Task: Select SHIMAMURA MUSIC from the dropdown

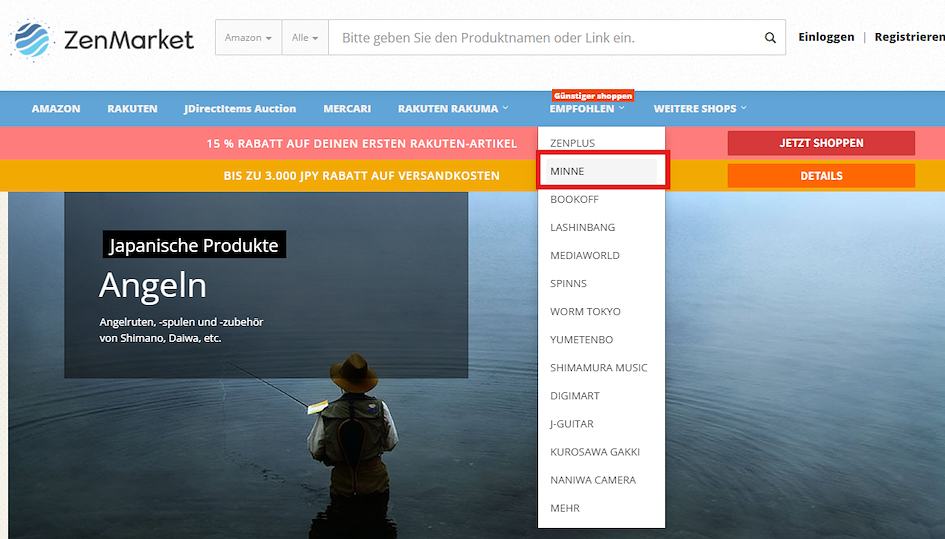Action: pyautogui.click(x=601, y=367)
